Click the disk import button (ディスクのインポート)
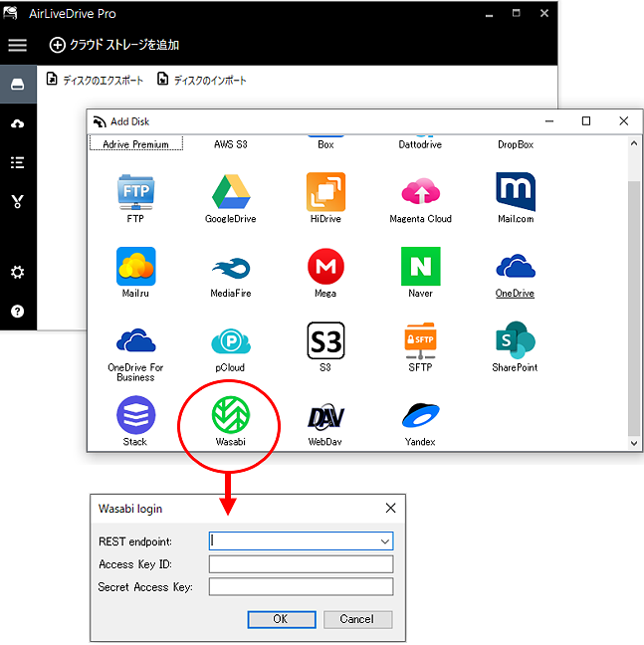 [201, 80]
